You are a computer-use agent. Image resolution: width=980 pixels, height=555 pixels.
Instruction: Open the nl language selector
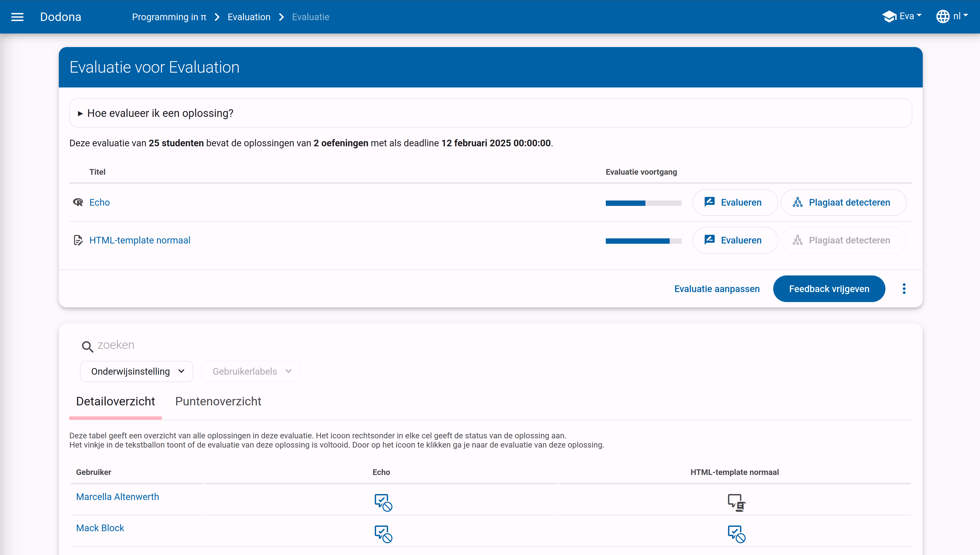952,16
